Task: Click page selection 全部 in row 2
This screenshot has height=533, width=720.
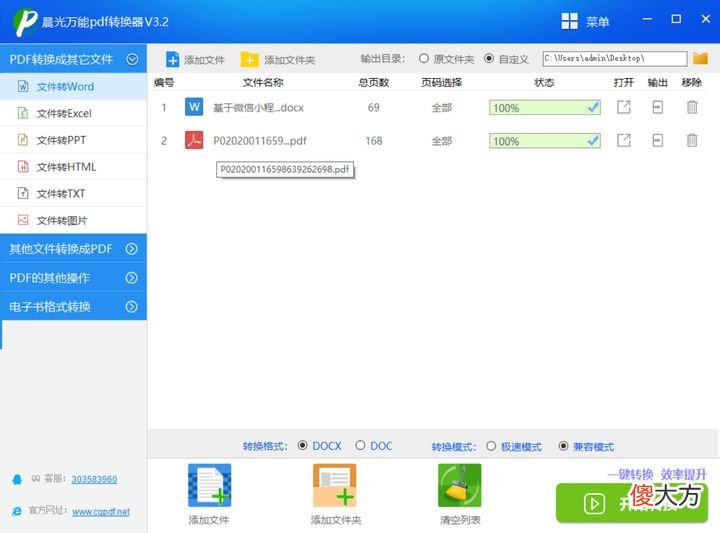Action: (442, 140)
